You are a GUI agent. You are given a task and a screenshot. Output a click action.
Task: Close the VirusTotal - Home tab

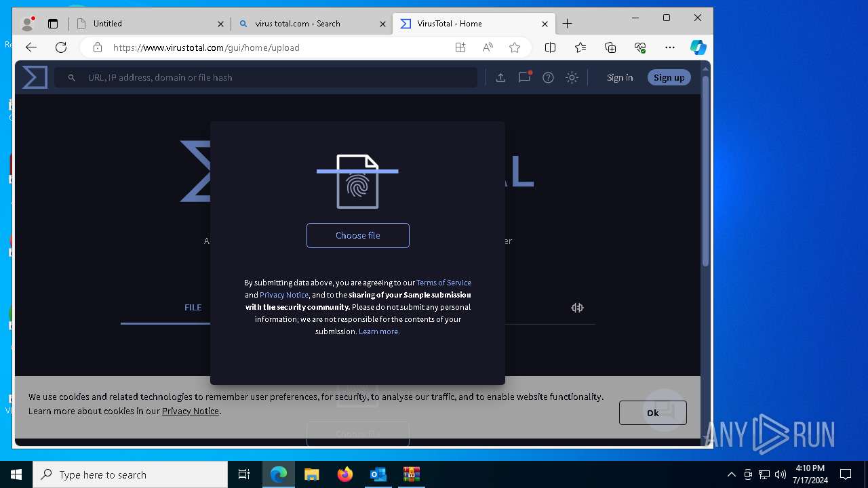pos(545,24)
